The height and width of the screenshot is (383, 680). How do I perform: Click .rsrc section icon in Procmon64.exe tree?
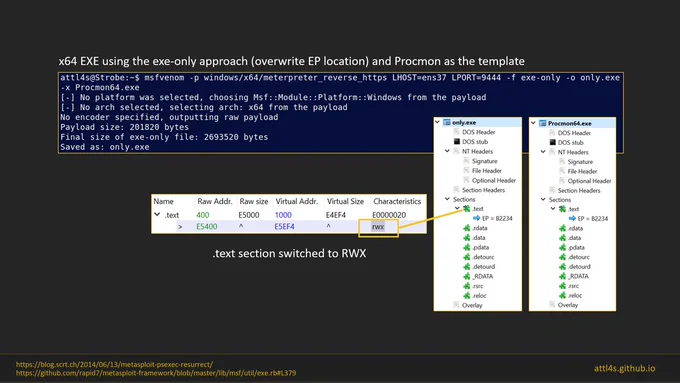point(562,286)
